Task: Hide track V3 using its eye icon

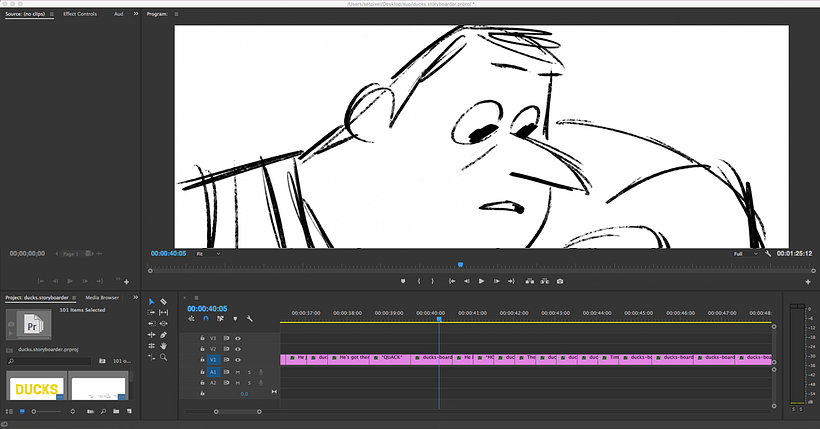Action: click(x=237, y=340)
